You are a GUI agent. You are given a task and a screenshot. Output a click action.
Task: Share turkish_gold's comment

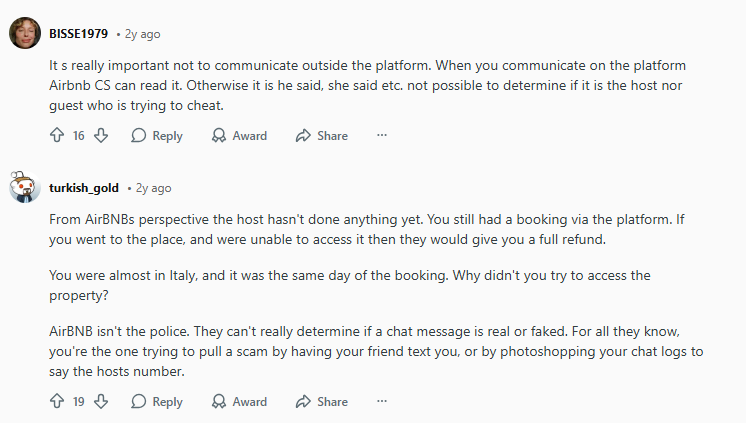click(x=321, y=402)
